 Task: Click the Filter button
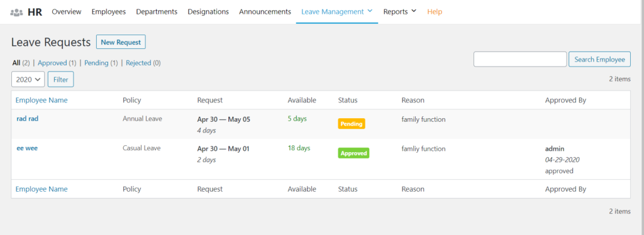click(61, 80)
